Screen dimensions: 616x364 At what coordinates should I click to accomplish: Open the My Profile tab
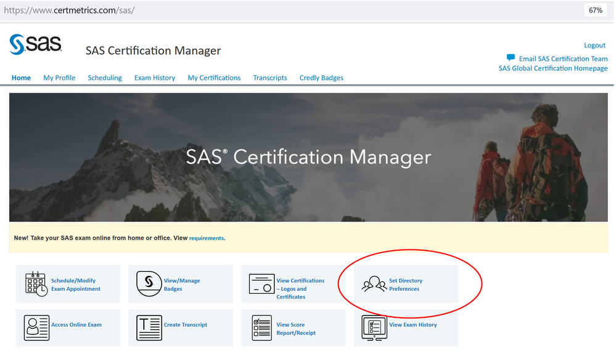(59, 78)
